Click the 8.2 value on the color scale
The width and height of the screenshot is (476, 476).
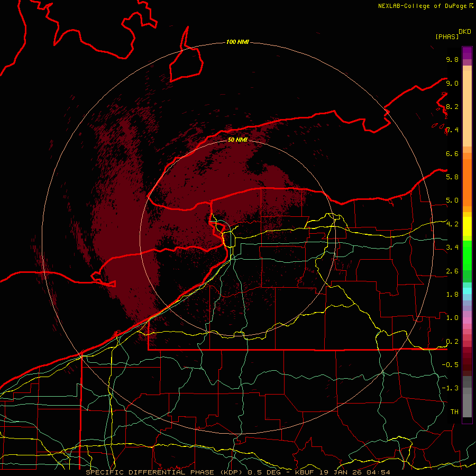[452, 106]
